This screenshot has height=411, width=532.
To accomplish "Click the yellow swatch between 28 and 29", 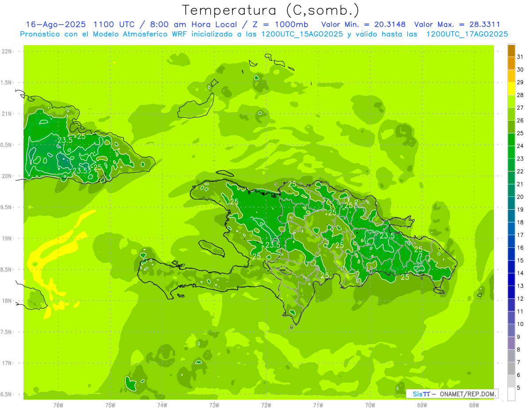I will (511, 89).
